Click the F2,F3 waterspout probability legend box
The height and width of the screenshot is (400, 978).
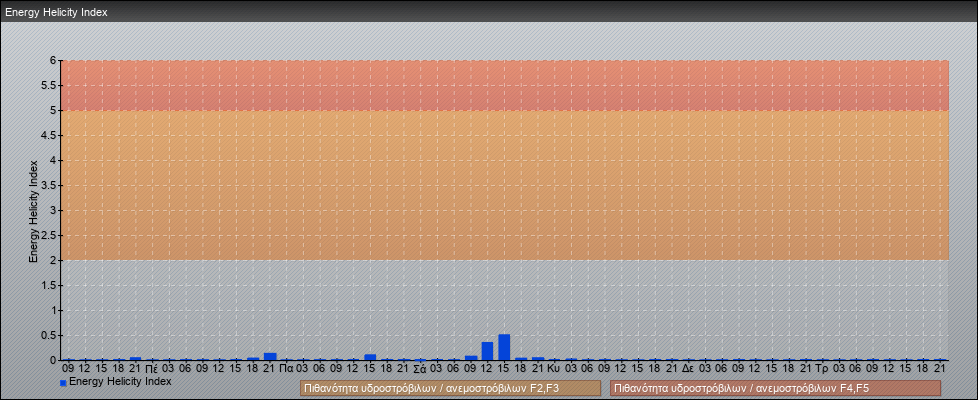(x=450, y=388)
